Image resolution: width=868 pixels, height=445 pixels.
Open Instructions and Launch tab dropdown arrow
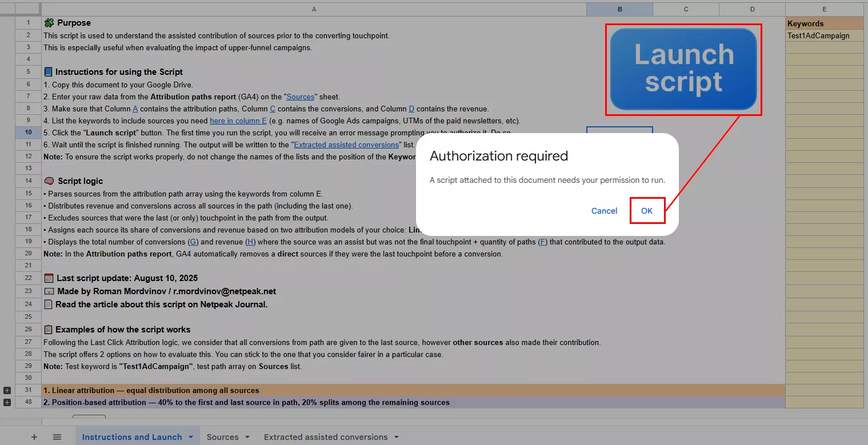tap(191, 438)
